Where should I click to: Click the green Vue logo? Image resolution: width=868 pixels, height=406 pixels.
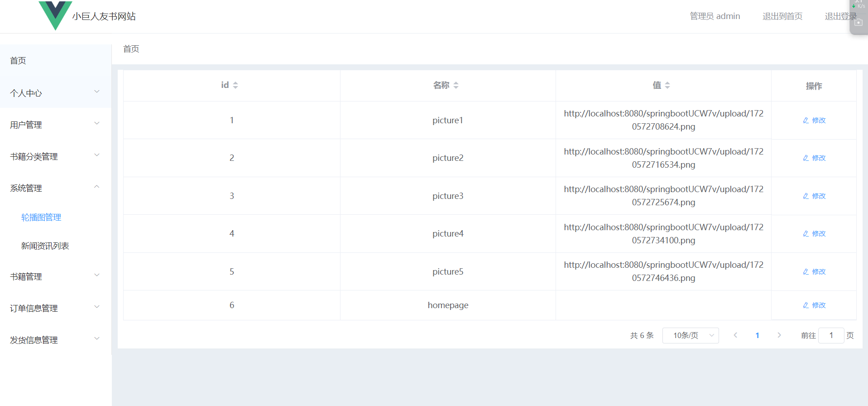click(x=55, y=15)
